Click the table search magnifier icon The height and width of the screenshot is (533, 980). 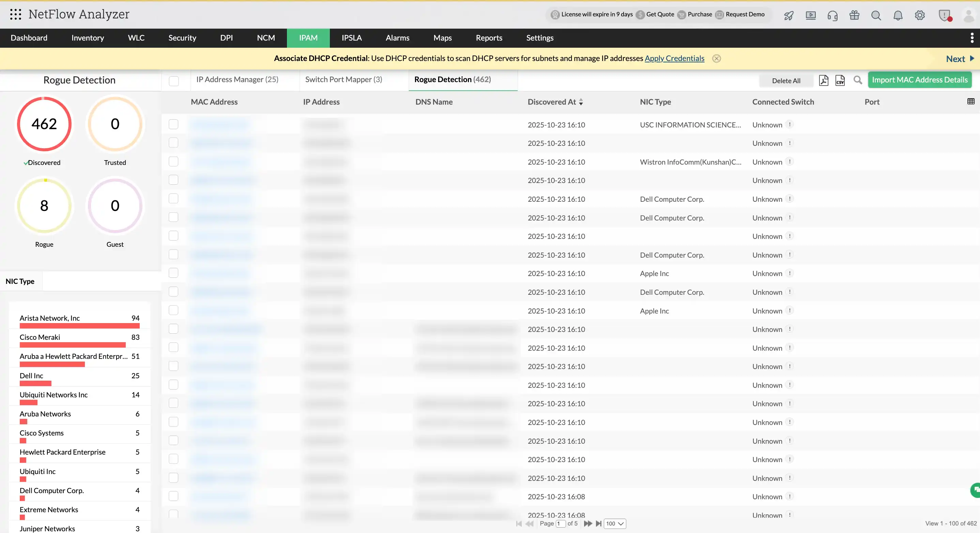tap(857, 80)
